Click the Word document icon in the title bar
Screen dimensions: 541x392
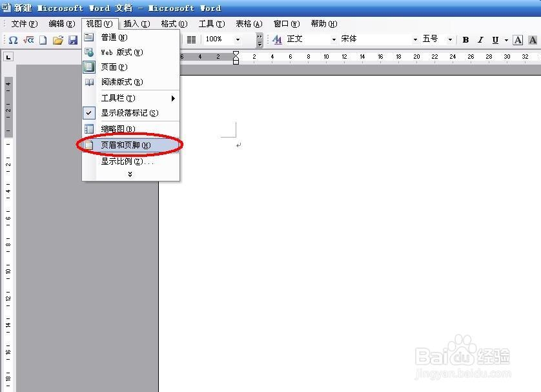tap(6, 7)
